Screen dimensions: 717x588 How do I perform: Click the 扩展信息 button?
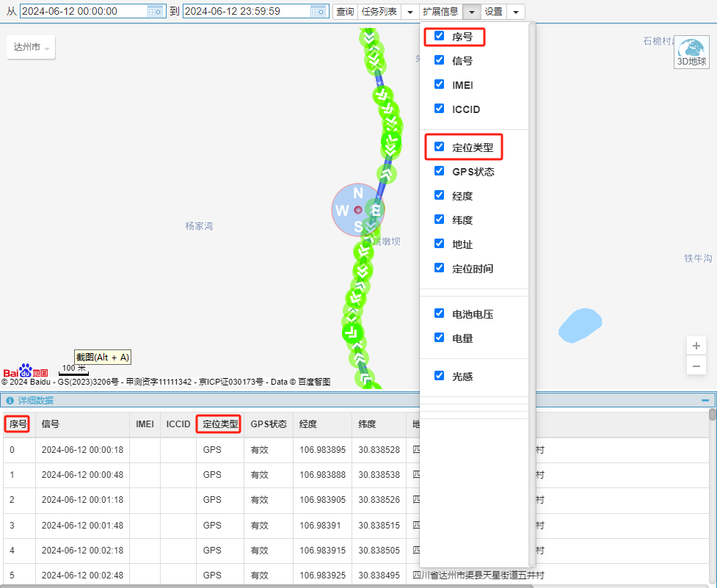pyautogui.click(x=440, y=12)
